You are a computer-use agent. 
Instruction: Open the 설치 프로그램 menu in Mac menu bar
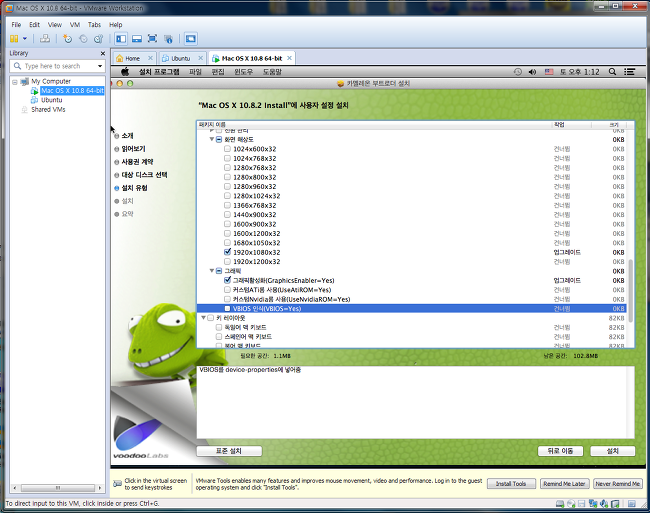click(159, 72)
